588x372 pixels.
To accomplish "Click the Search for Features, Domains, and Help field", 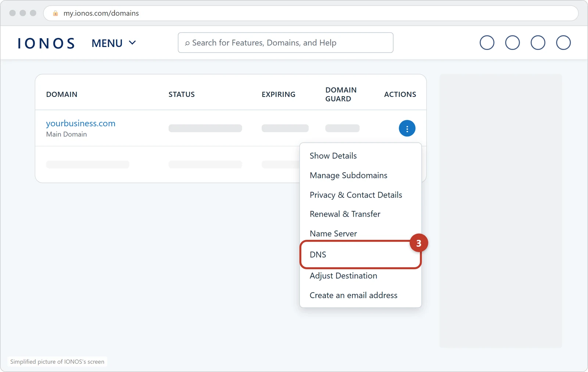I will 286,43.
